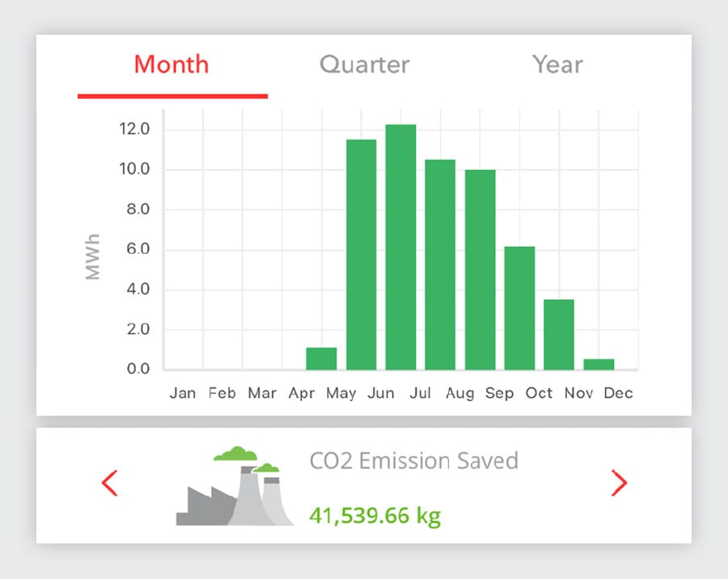Click the MWh axis label
The image size is (728, 579).
pos(93,257)
